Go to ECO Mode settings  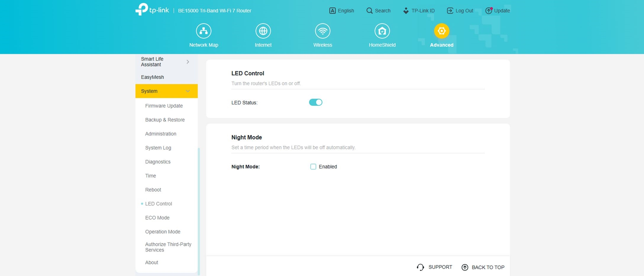[157, 218]
